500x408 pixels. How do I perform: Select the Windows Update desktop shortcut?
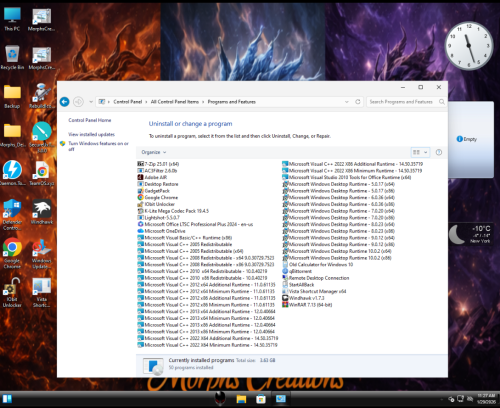coord(42,253)
